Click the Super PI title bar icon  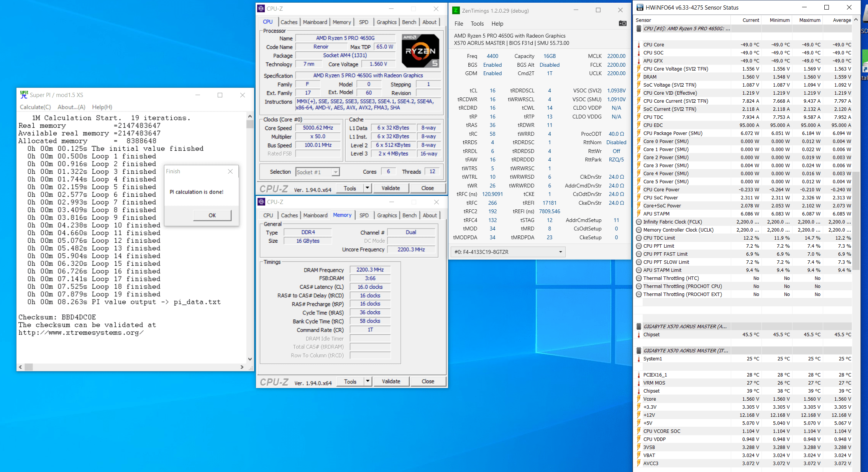(24, 95)
